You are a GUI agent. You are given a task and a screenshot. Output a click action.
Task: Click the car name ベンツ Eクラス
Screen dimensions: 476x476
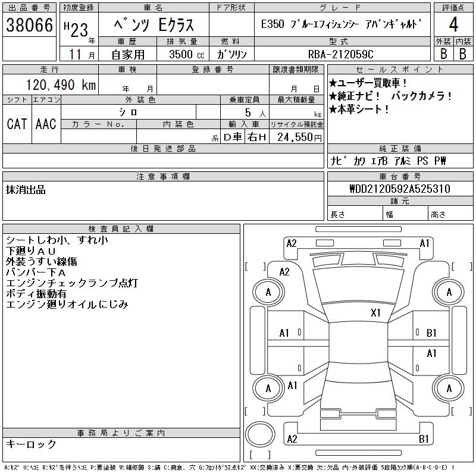click(154, 25)
